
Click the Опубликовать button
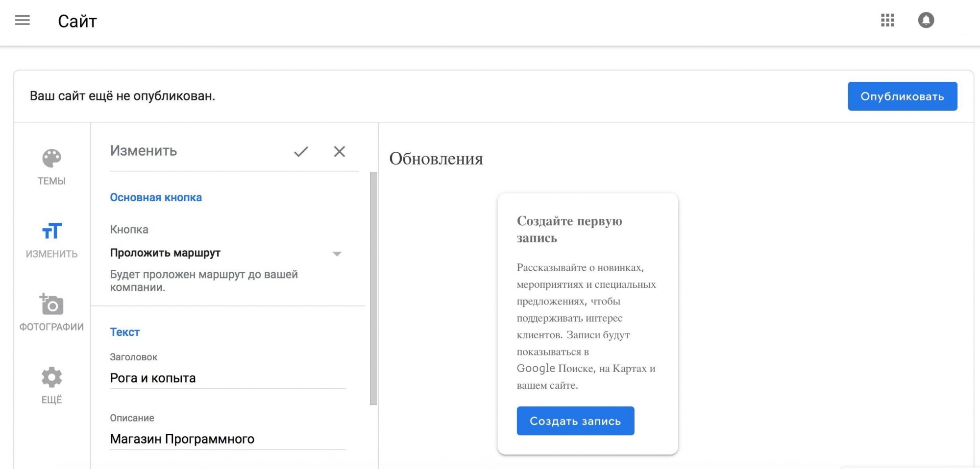[902, 96]
